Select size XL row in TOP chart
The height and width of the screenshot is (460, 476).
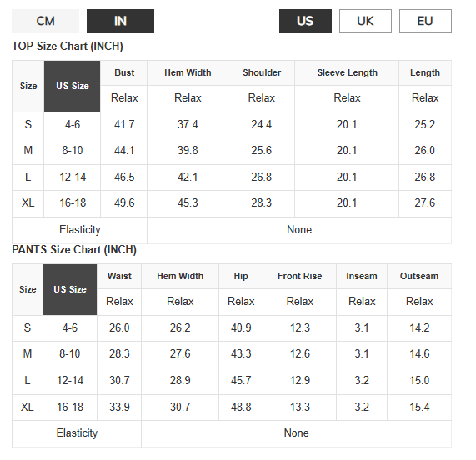(x=232, y=203)
